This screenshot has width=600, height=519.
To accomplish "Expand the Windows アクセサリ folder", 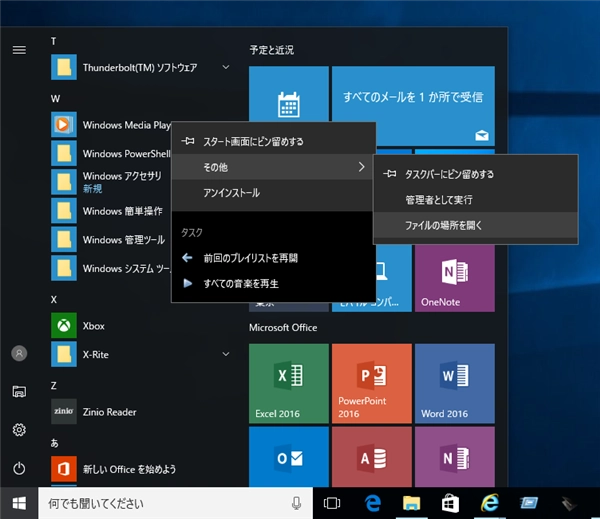I will point(111,182).
